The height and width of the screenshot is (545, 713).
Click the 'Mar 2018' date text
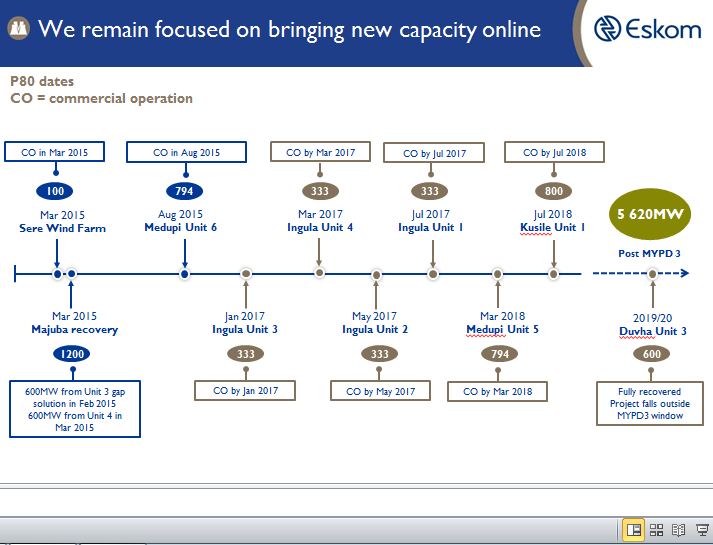tap(502, 316)
